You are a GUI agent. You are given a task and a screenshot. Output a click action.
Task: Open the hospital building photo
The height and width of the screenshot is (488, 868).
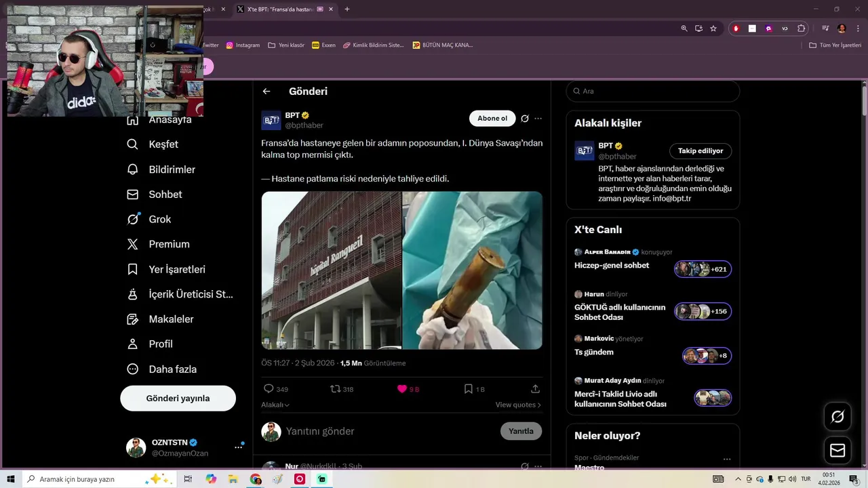point(332,270)
